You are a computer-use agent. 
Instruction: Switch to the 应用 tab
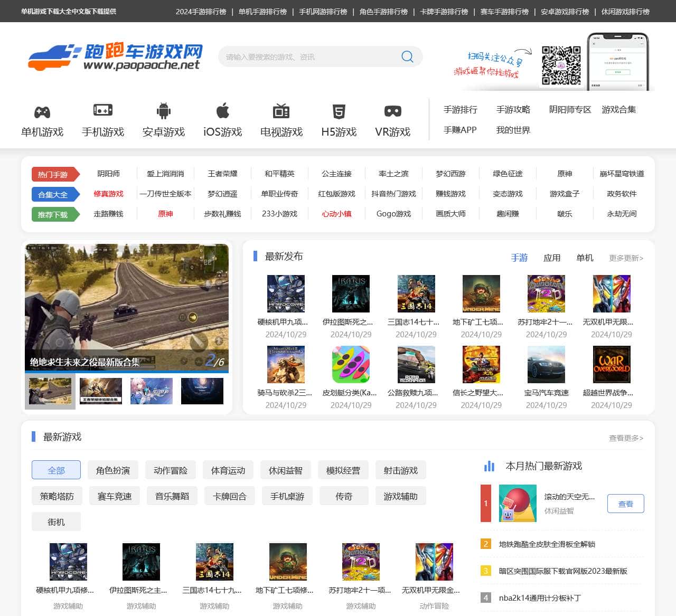point(552,258)
